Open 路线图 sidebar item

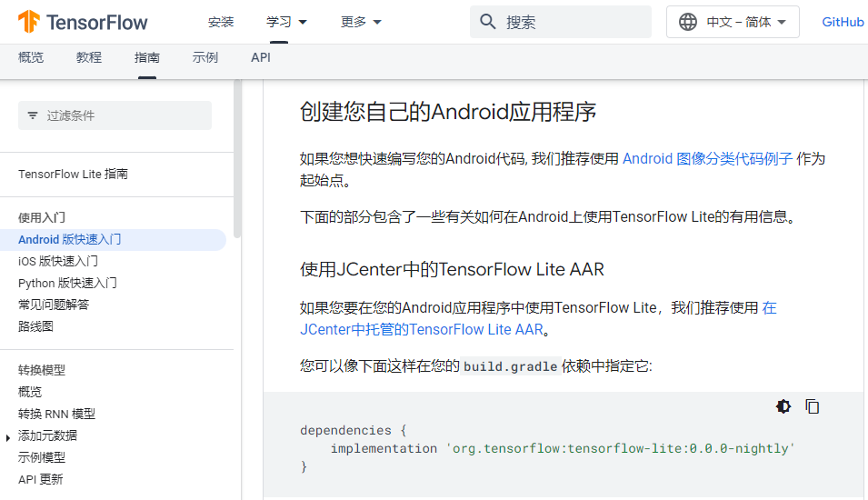35,326
